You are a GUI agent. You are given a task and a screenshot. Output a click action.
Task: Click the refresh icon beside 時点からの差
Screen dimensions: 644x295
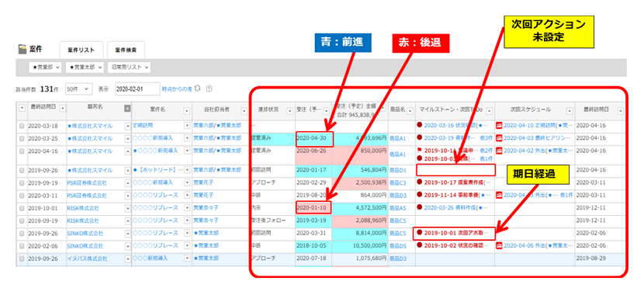click(198, 88)
